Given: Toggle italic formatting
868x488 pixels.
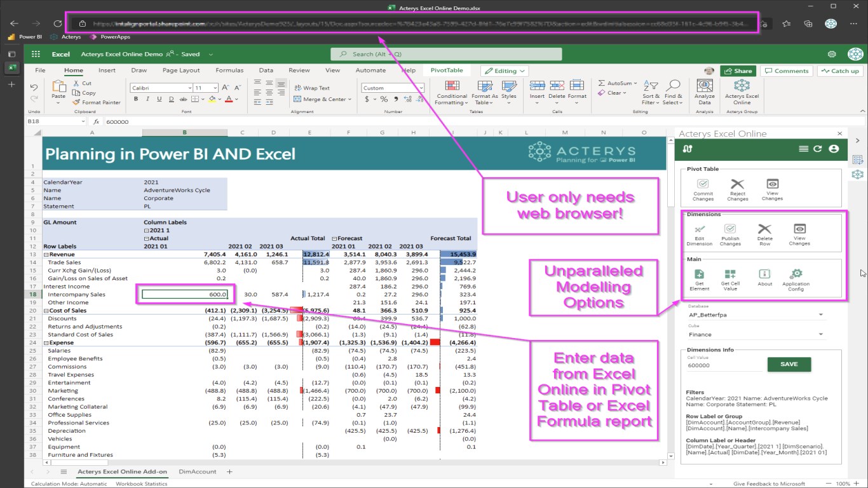Looking at the screenshot, I should tap(147, 99).
